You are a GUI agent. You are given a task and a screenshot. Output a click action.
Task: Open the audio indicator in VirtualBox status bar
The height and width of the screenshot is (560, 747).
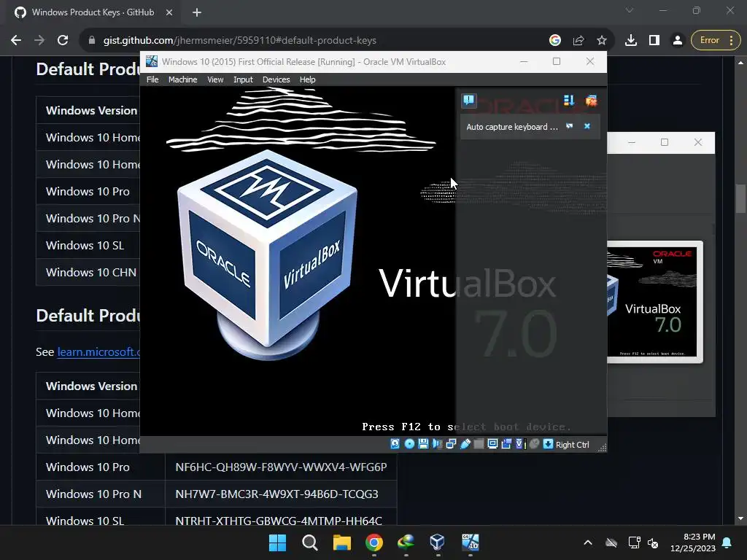[437, 444]
